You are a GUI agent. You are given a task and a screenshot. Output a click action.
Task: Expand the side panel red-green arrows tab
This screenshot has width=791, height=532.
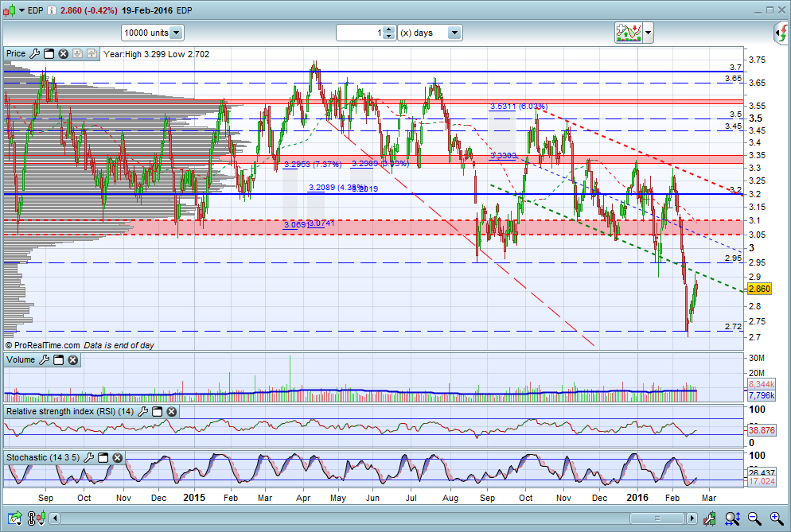[782, 33]
